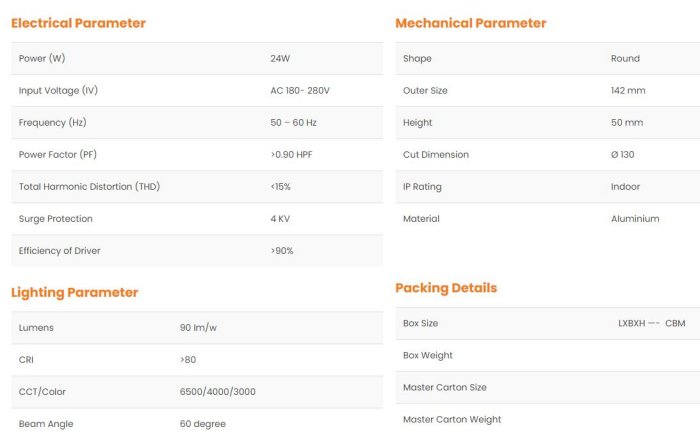The width and height of the screenshot is (700, 443).
Task: Select the Outer Size row label
Action: point(425,91)
